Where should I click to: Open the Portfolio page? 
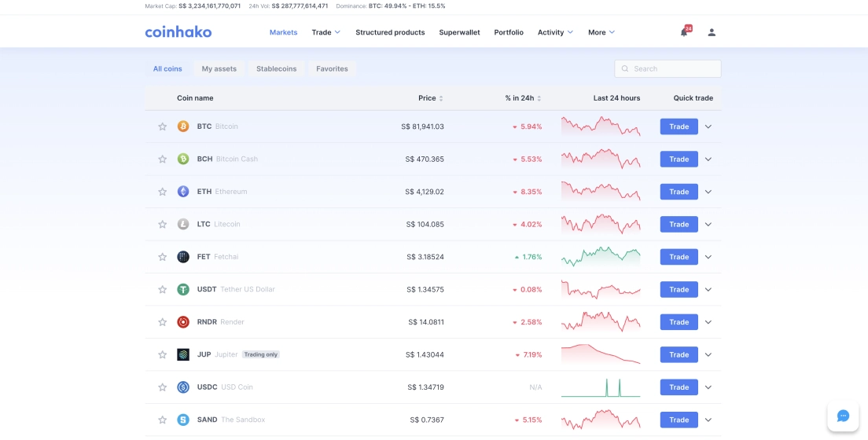pos(509,32)
